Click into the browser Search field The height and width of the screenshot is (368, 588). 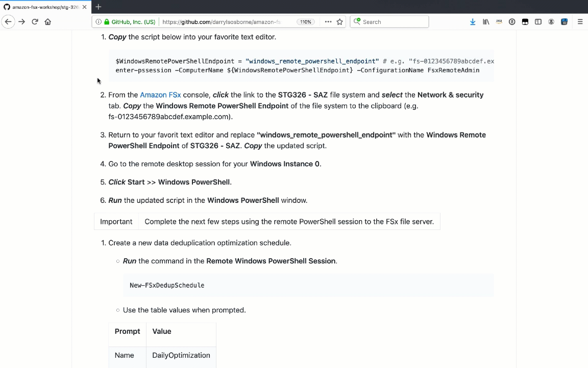[389, 22]
